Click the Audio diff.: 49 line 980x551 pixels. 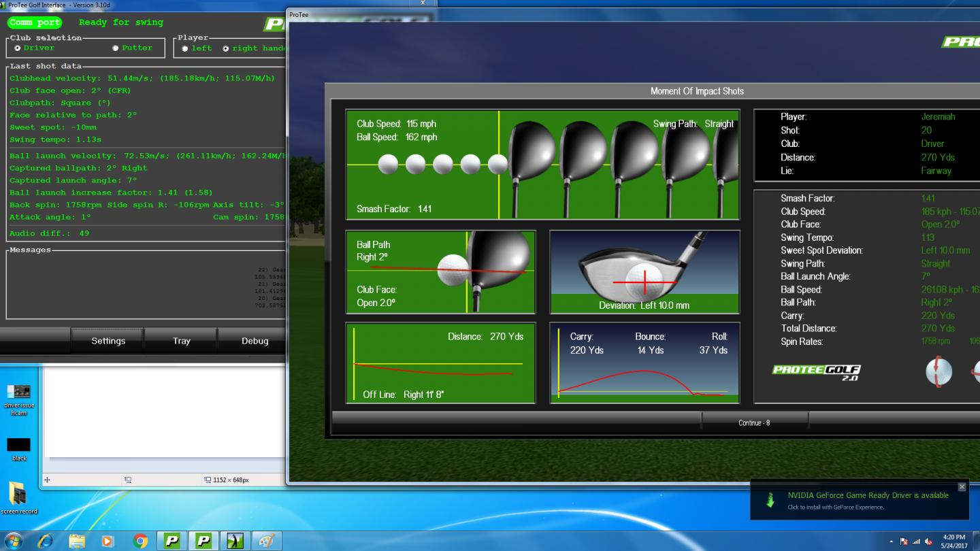click(x=49, y=233)
